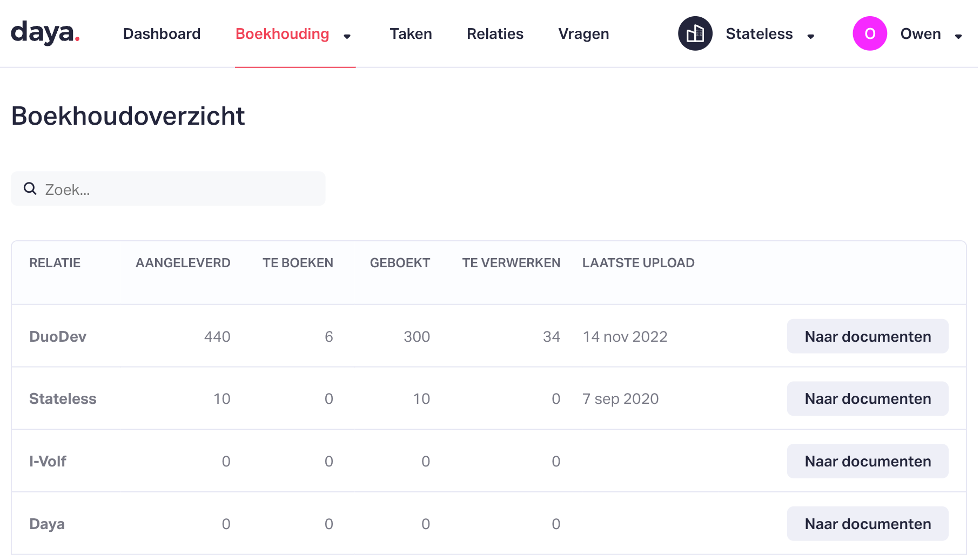980x555 pixels.
Task: Click Owen's pink avatar circle
Action: [x=869, y=33]
